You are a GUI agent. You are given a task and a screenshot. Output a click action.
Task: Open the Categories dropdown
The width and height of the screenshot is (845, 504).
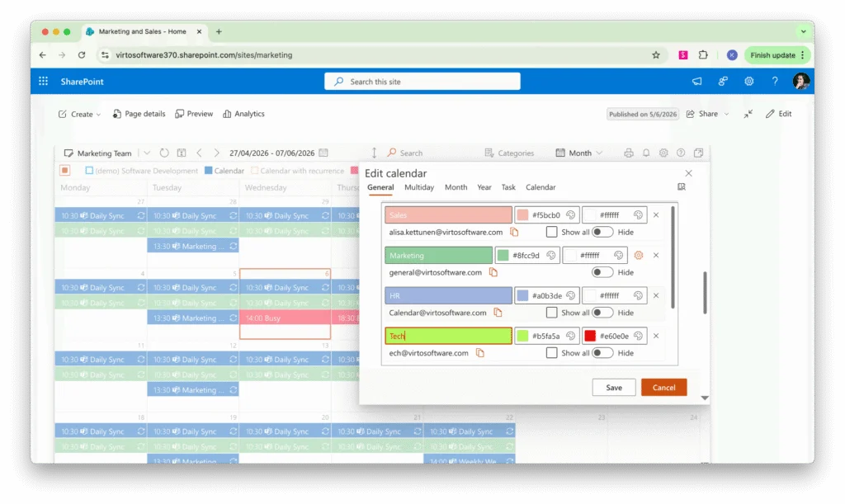pyautogui.click(x=509, y=153)
